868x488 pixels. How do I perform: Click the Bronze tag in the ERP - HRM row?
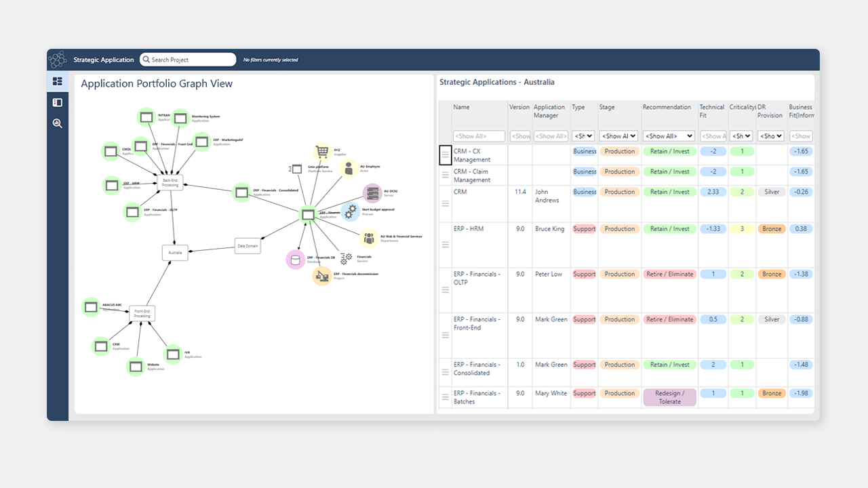pos(772,229)
